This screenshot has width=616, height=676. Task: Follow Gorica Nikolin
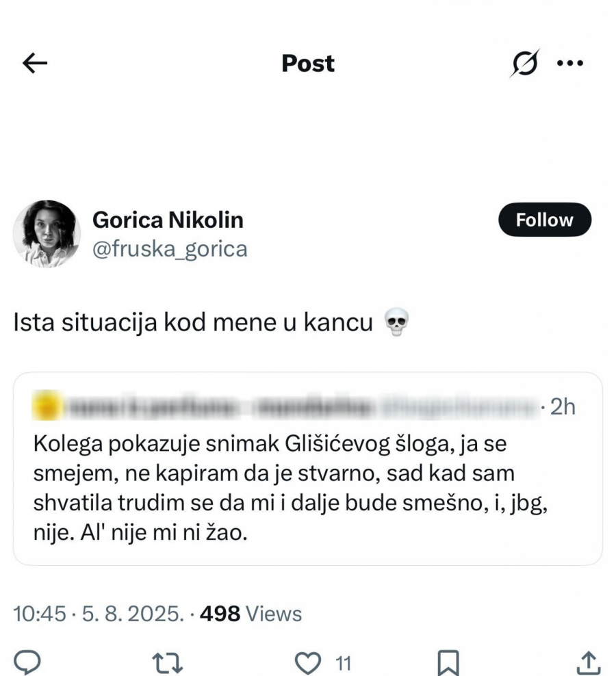(x=544, y=220)
